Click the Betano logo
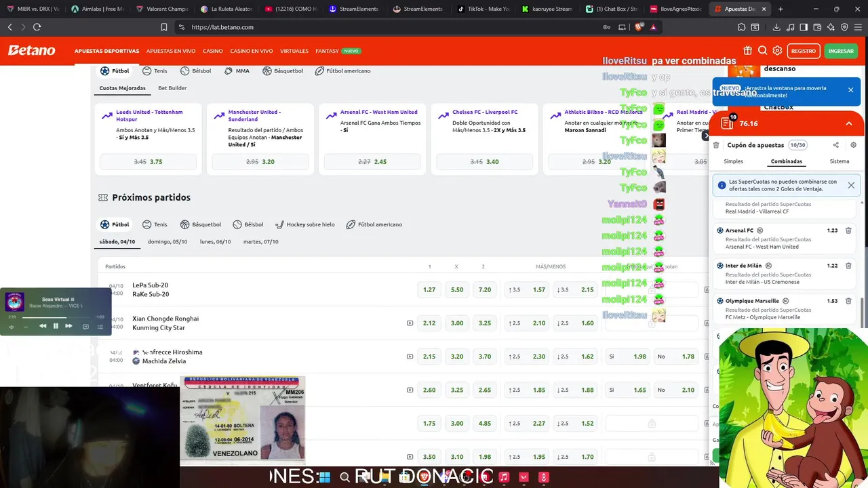The width and height of the screenshot is (868, 488). tap(31, 51)
